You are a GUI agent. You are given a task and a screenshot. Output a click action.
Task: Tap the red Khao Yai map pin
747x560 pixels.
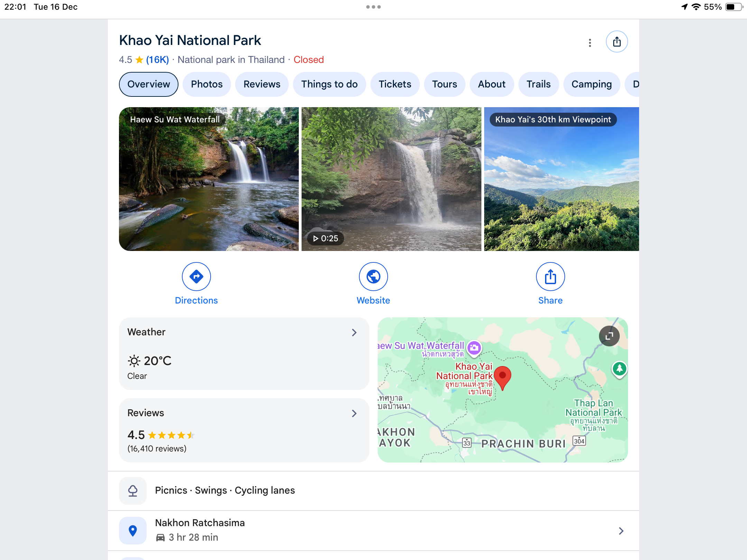502,377
